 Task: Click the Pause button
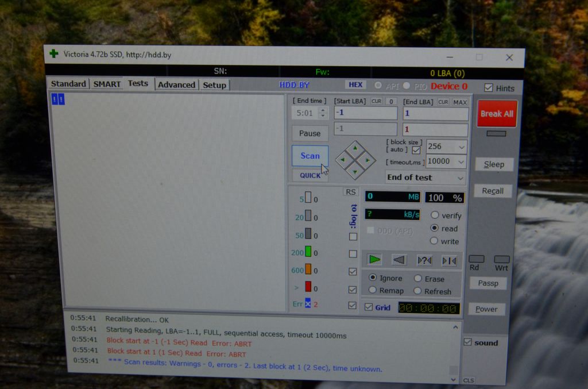310,133
